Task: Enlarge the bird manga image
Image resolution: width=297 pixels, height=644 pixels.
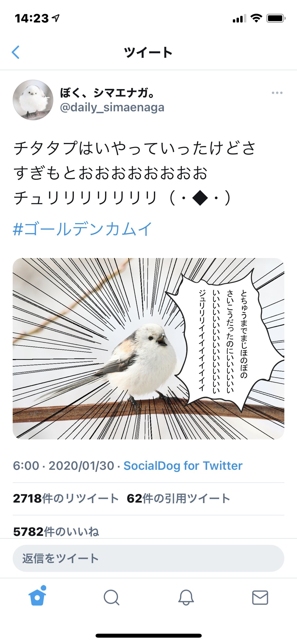Action: (x=148, y=349)
